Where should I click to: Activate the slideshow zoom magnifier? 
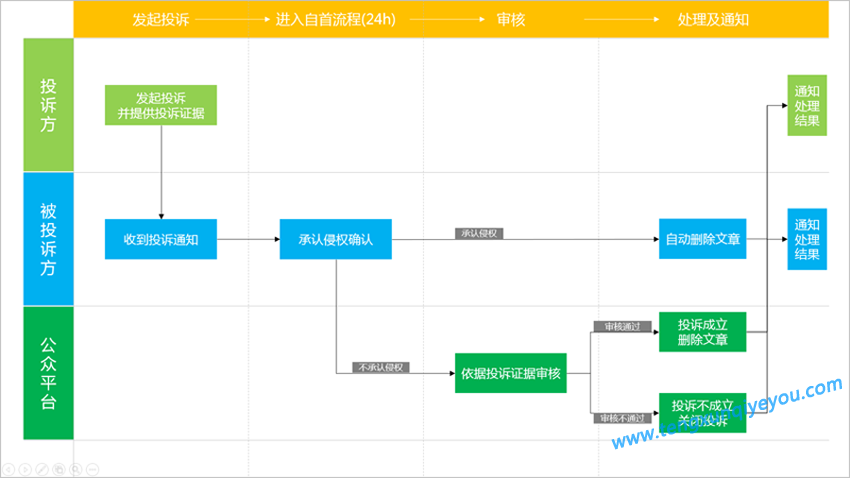click(76, 469)
